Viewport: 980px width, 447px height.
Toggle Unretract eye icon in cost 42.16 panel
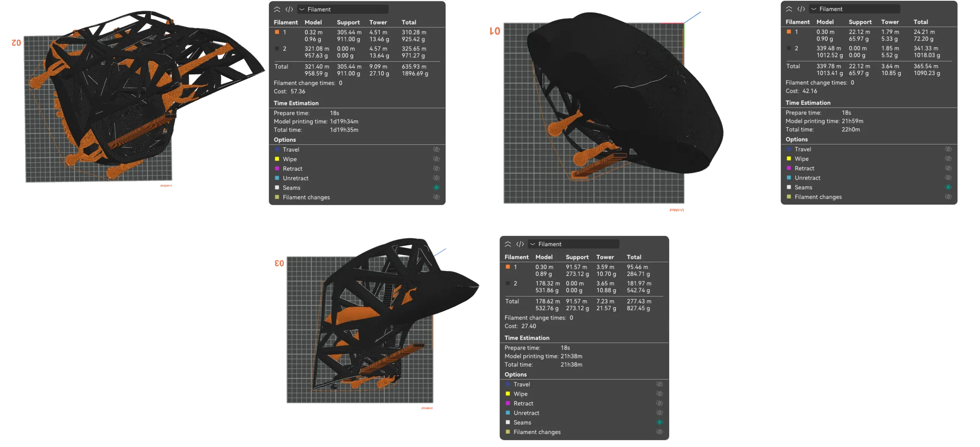click(x=948, y=178)
